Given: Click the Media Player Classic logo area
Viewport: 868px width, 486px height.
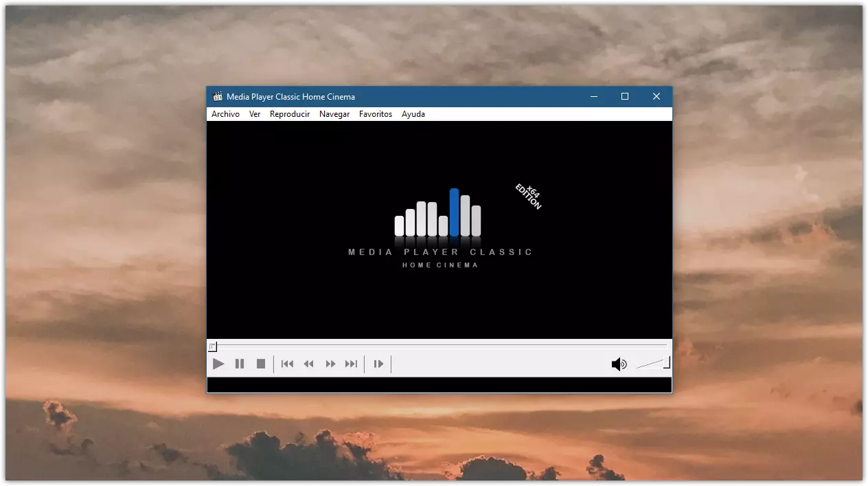Looking at the screenshot, I should click(x=439, y=228).
